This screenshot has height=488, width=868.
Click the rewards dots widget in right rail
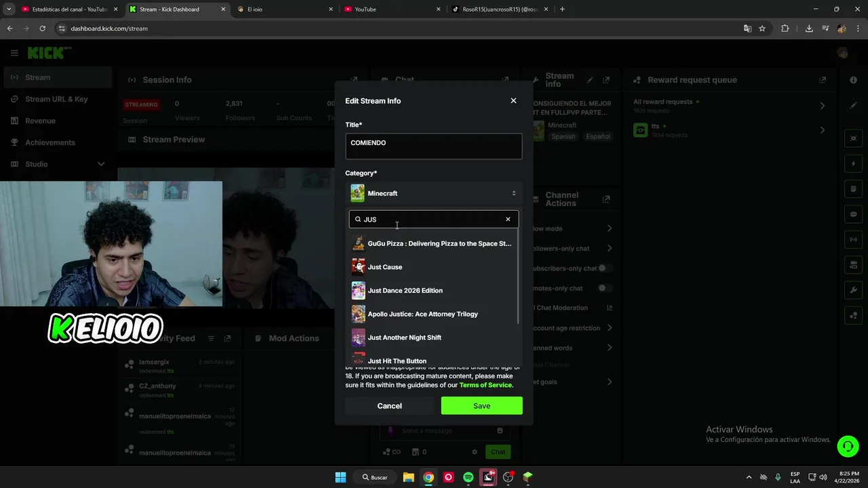(x=854, y=315)
